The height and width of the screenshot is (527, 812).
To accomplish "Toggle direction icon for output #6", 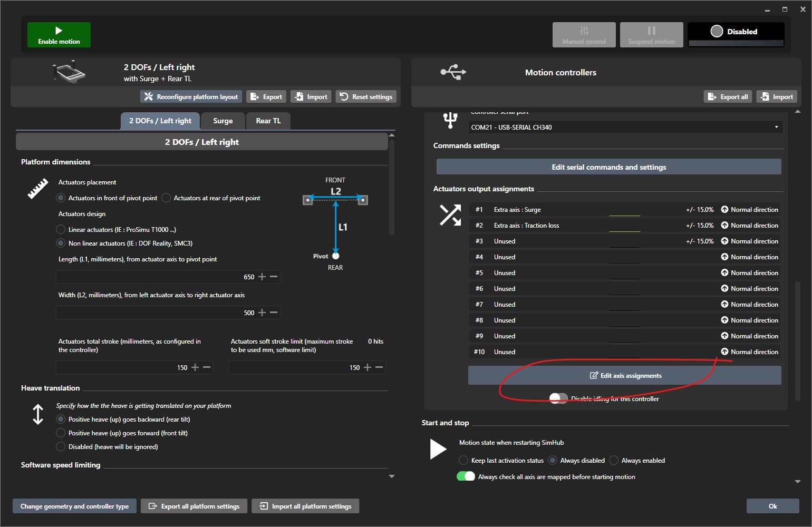I will click(725, 289).
